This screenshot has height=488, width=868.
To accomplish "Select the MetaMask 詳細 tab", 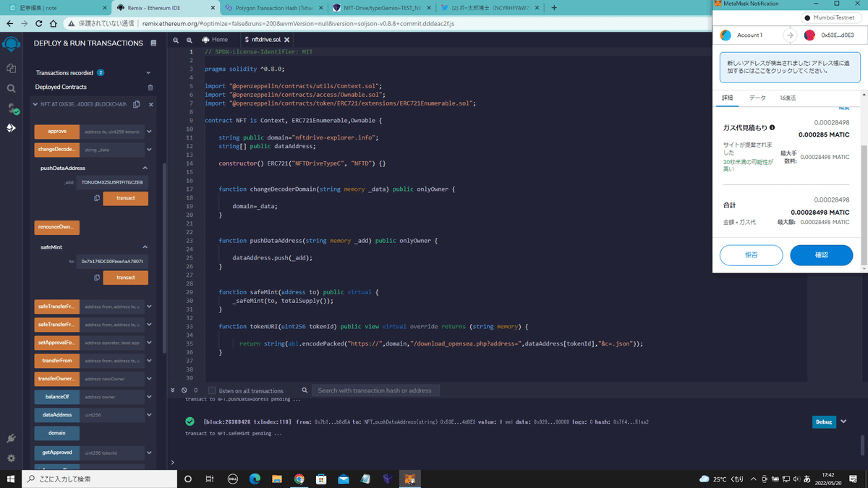I will point(728,98).
